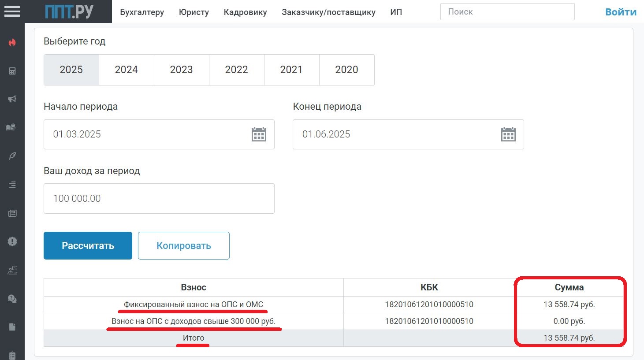
Task: Open the calculator icon in the sidebar
Action: [12, 71]
